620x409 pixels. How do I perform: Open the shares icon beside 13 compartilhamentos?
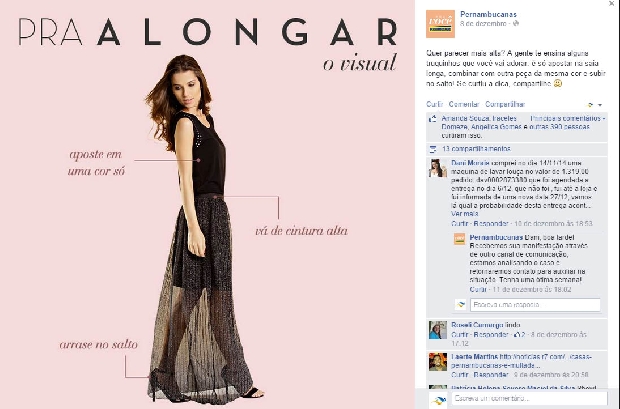click(x=433, y=149)
